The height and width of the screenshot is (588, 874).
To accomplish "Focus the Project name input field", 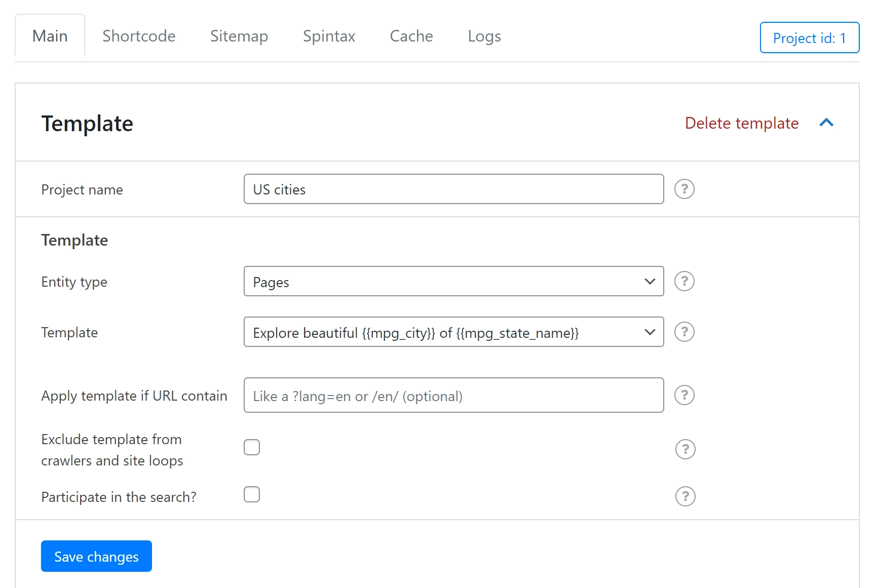I will [453, 189].
